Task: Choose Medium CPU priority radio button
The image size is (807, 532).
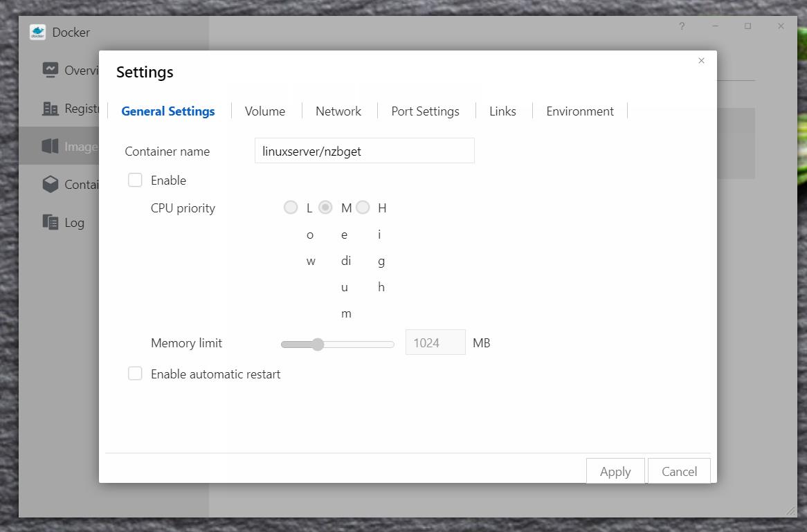Action: (x=325, y=208)
